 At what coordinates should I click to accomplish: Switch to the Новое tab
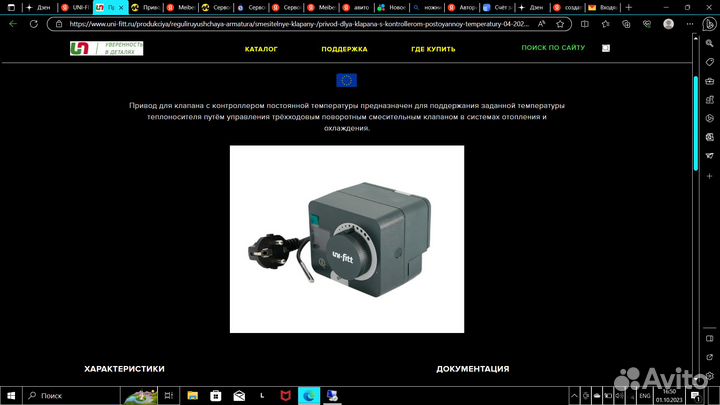[392, 7]
